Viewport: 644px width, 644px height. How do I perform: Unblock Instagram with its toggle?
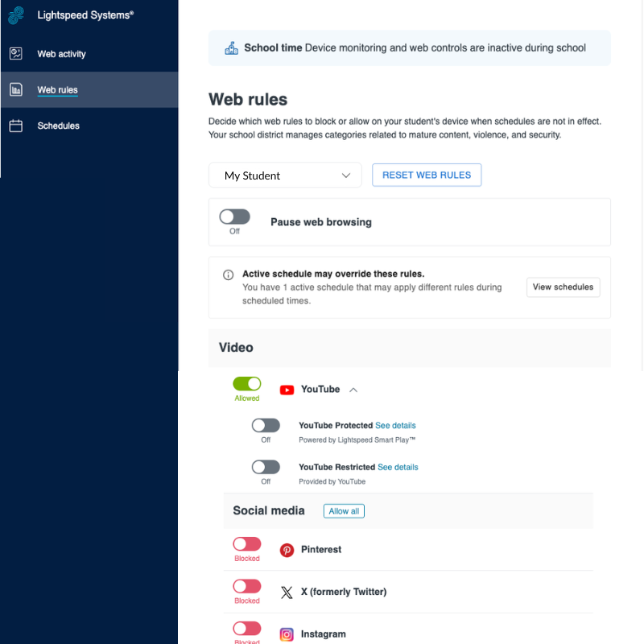click(x=247, y=629)
